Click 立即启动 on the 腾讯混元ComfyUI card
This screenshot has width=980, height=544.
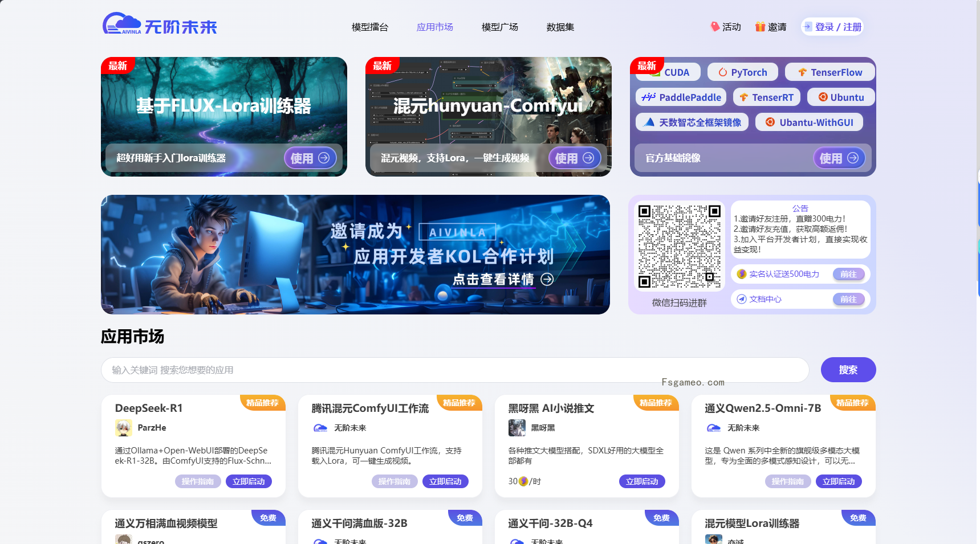[445, 481]
